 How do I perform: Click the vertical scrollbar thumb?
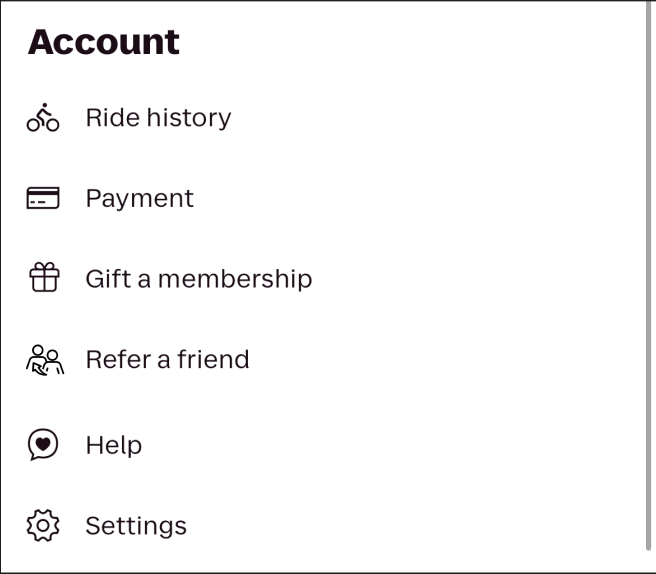click(x=649, y=276)
